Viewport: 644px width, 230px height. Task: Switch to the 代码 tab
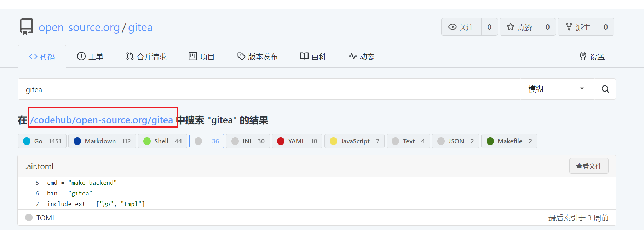point(42,57)
